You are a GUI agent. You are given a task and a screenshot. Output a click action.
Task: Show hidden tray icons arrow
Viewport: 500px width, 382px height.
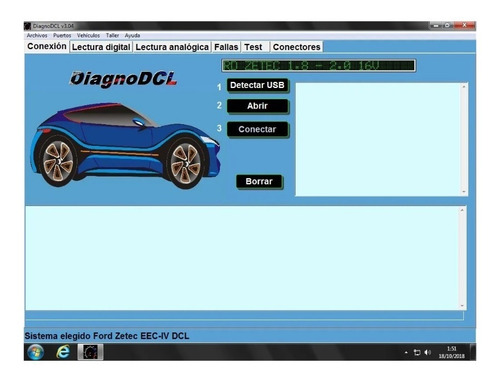click(406, 352)
